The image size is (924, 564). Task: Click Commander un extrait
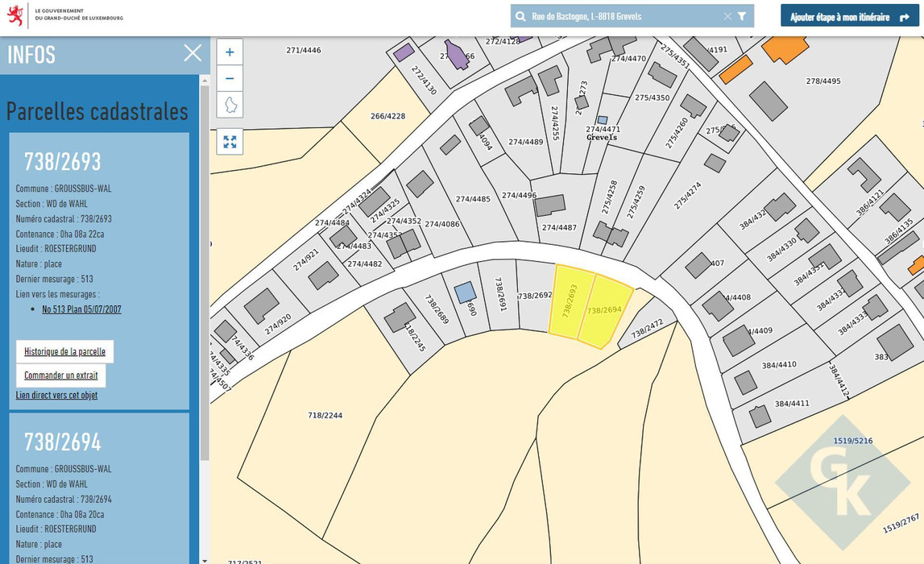point(60,375)
